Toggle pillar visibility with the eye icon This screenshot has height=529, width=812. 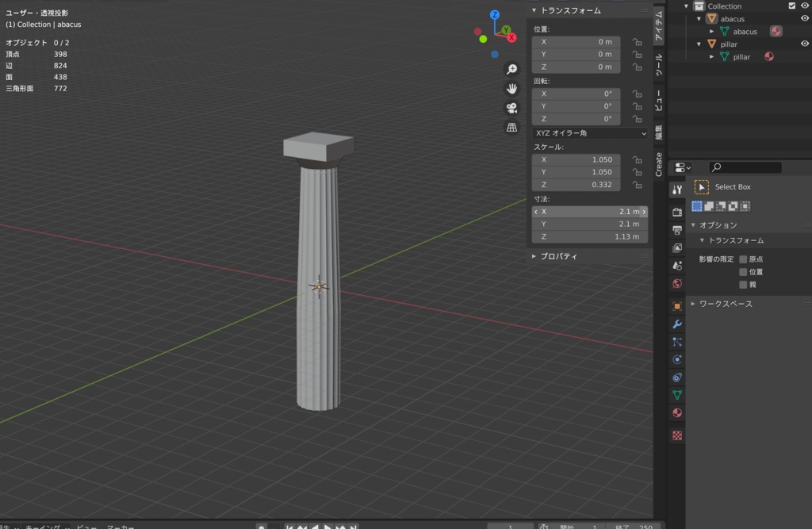[x=804, y=44]
